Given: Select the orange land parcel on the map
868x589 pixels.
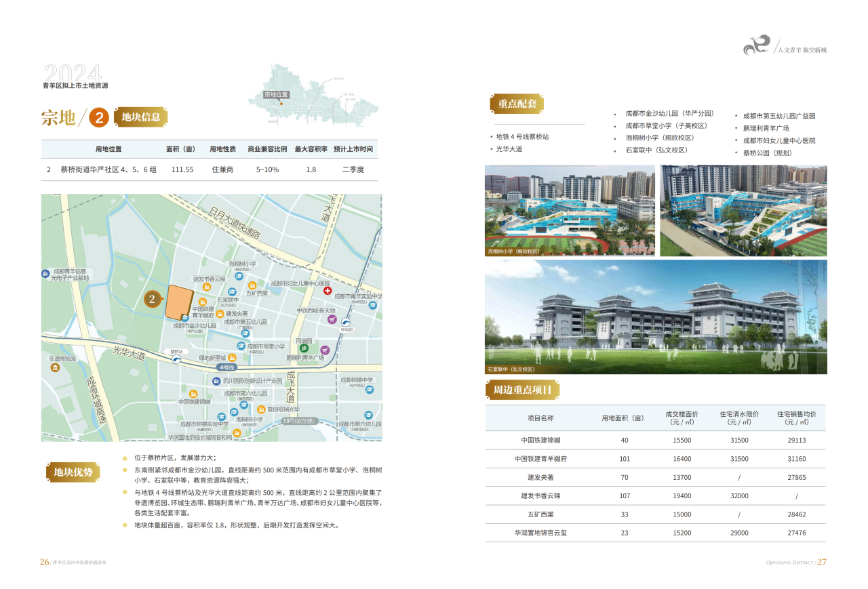Looking at the screenshot, I should click(179, 302).
